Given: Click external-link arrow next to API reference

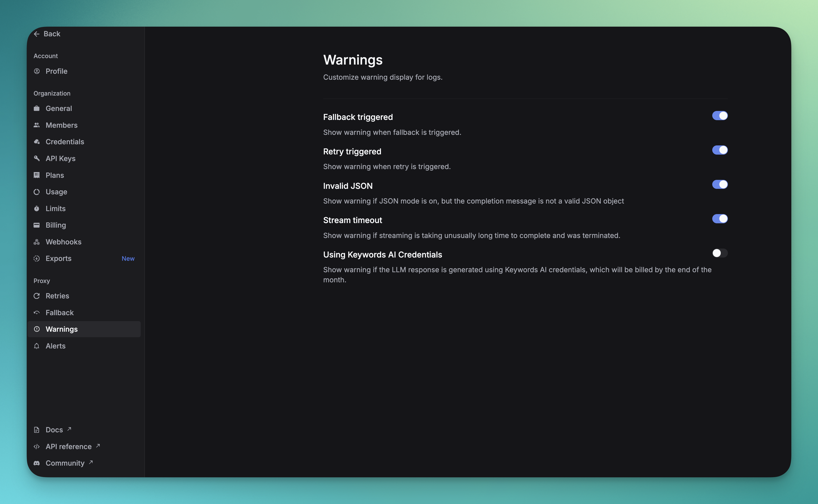Looking at the screenshot, I should 98,445.
